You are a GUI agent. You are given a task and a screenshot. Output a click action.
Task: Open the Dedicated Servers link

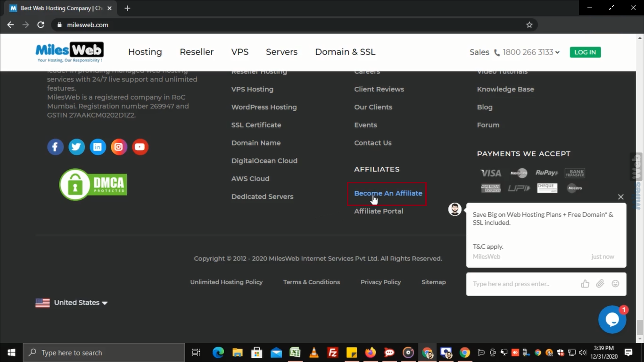[x=262, y=197]
